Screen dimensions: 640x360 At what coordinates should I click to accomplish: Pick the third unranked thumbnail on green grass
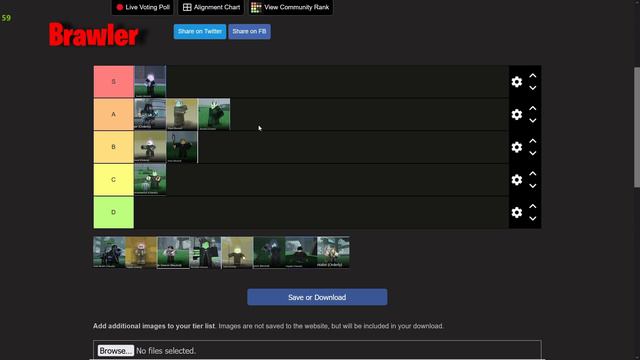(x=173, y=252)
